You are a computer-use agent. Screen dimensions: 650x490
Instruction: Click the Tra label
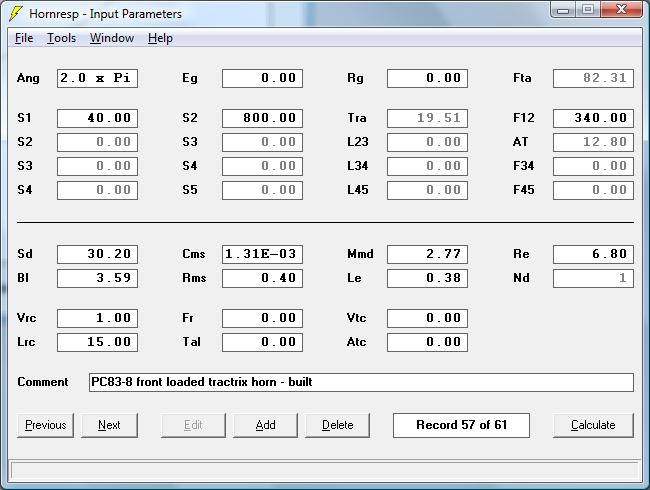[357, 118]
